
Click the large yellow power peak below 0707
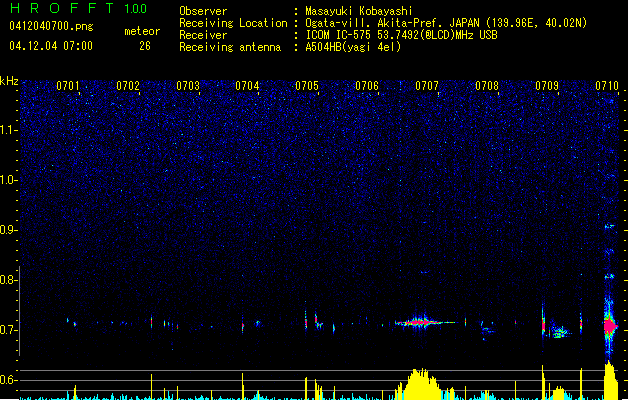coord(420,385)
